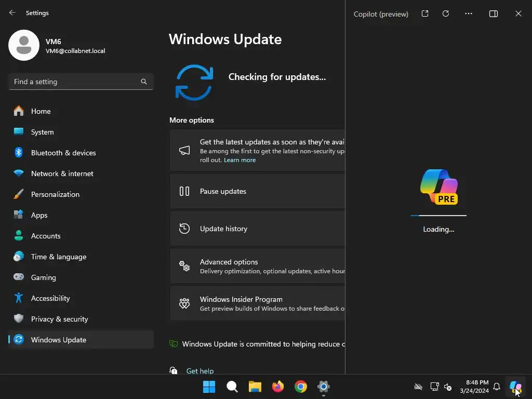Click the Advanced options gears icon
Screen dimensions: 532x399
(184, 266)
